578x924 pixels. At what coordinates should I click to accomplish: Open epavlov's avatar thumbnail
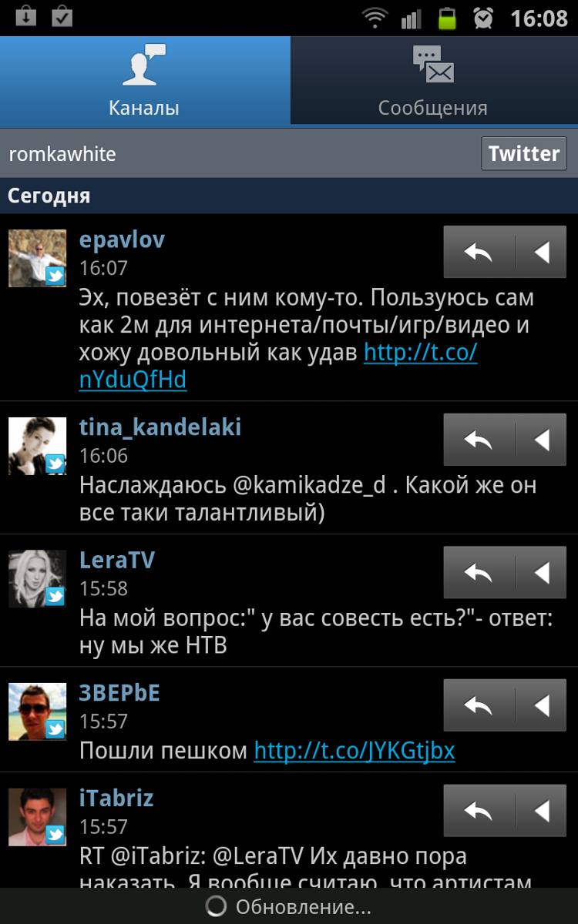click(x=37, y=258)
